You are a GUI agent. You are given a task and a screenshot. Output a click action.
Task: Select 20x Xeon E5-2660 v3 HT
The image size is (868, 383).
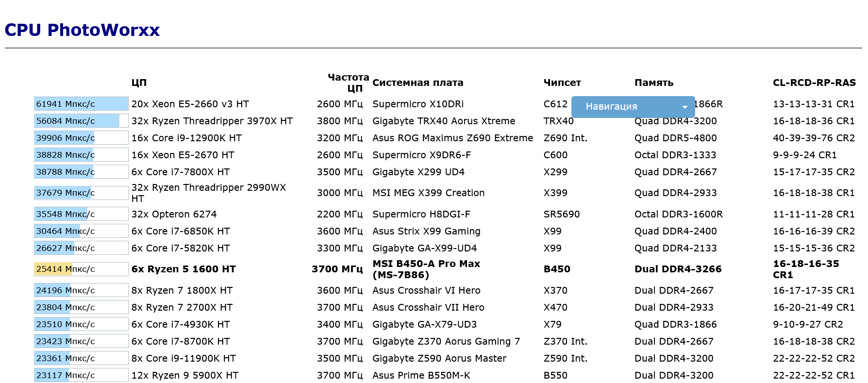point(190,104)
